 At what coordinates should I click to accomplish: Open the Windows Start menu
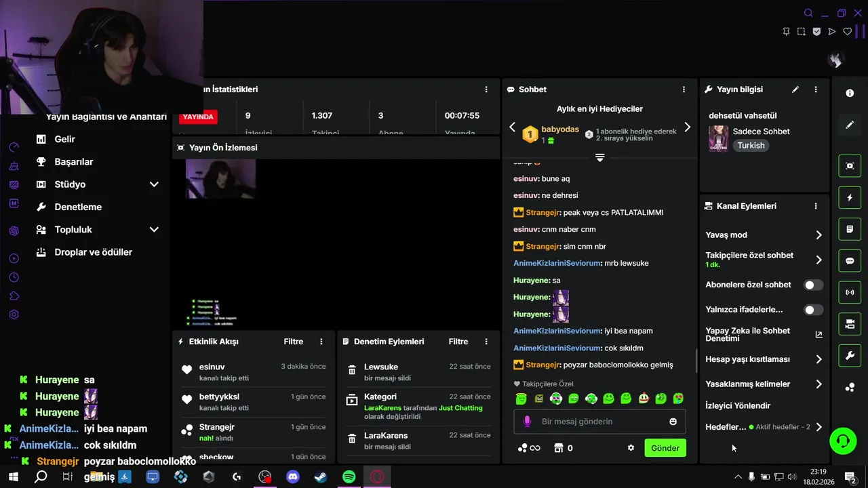[x=13, y=477]
